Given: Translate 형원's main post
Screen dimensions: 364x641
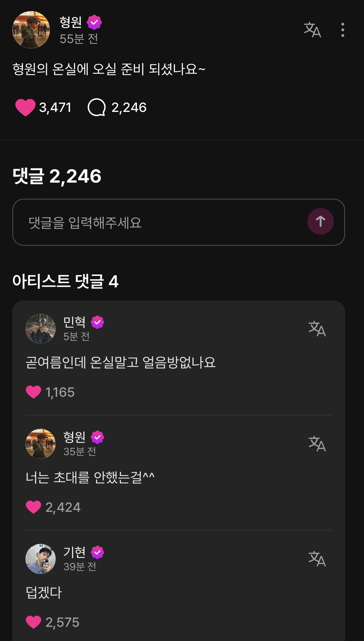Looking at the screenshot, I should tap(312, 30).
